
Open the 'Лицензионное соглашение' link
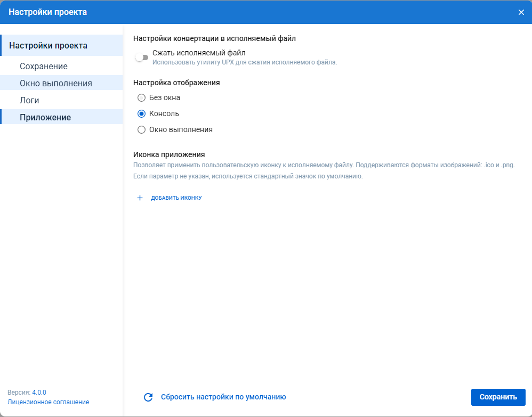point(48,402)
